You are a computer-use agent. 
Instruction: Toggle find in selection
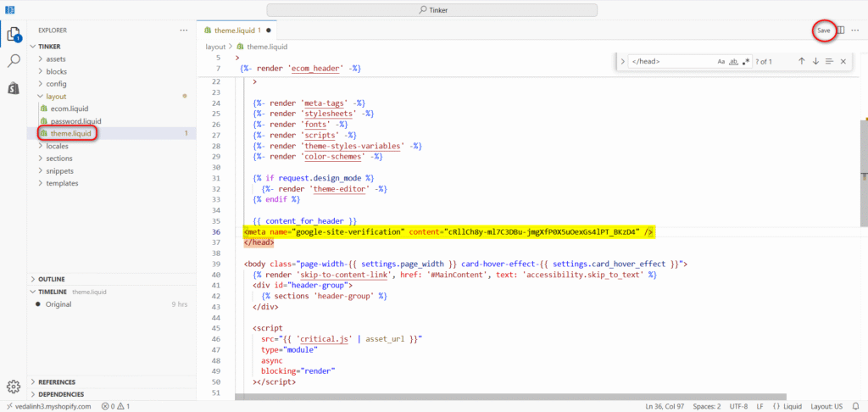(829, 62)
